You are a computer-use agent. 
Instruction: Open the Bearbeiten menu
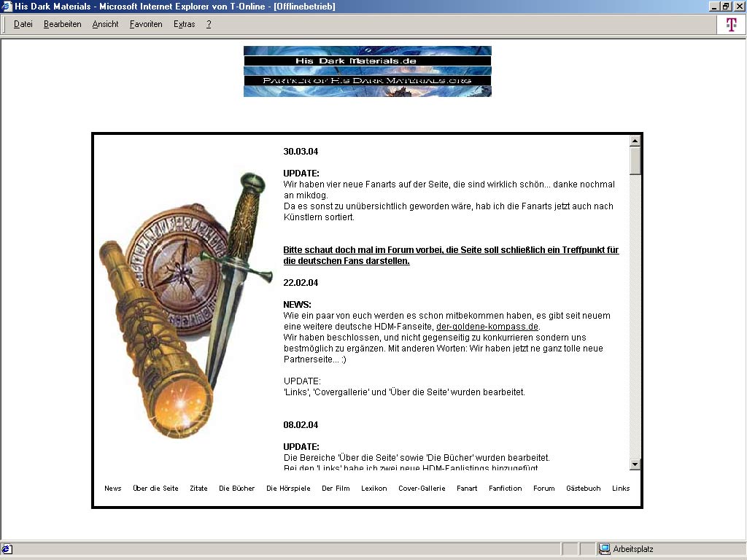click(x=63, y=24)
